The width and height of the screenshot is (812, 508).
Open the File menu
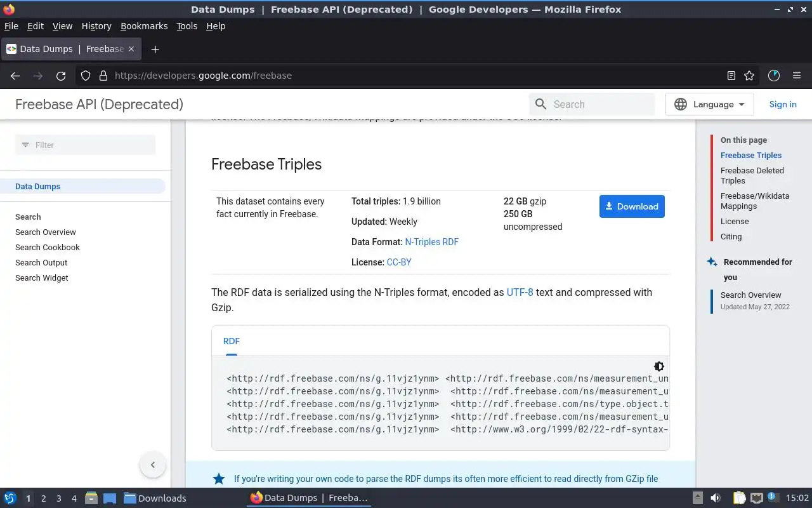[x=11, y=26]
